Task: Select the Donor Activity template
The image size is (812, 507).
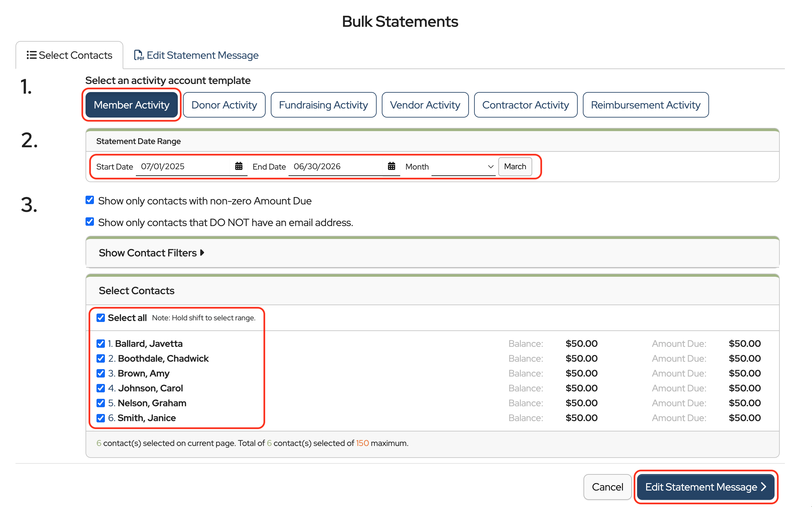Action: [x=224, y=105]
